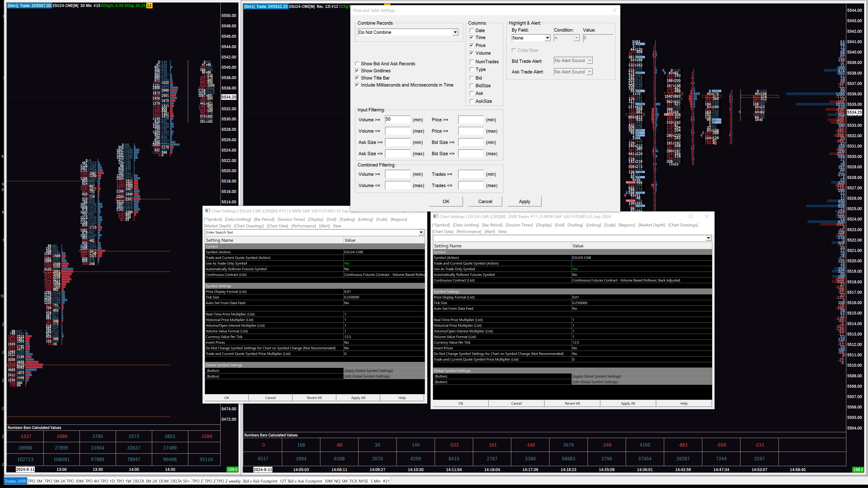
Task: Open the Combine Records dropdown
Action: pos(455,32)
